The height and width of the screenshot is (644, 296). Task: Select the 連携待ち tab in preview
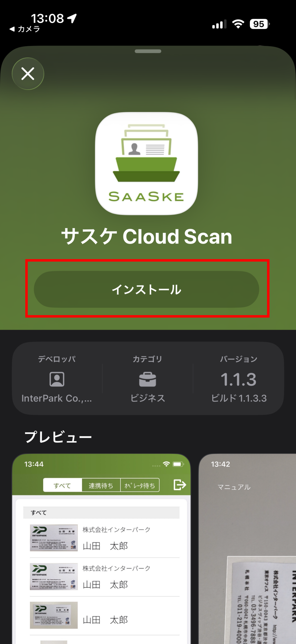tap(101, 485)
